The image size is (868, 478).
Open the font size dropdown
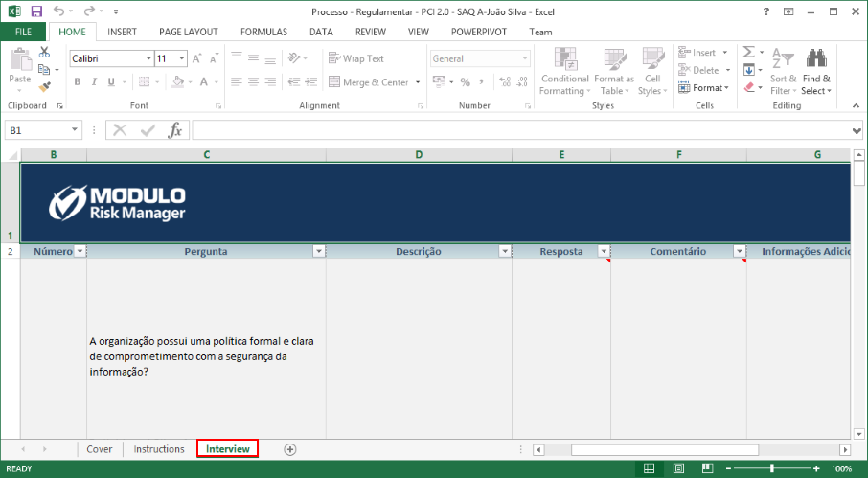point(182,58)
